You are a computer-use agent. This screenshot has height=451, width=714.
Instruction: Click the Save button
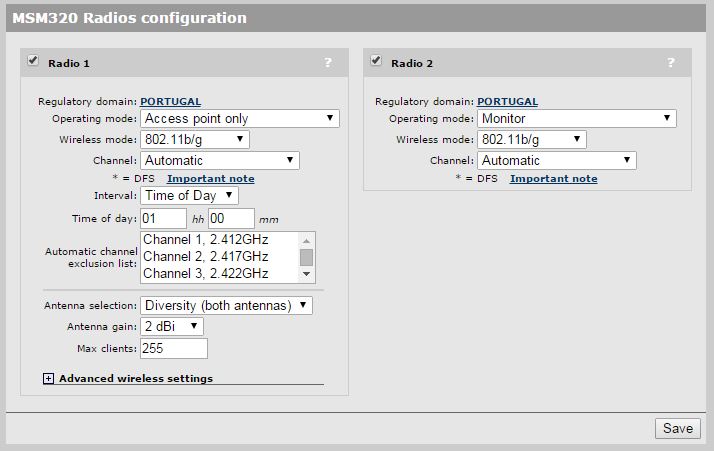coord(678,428)
